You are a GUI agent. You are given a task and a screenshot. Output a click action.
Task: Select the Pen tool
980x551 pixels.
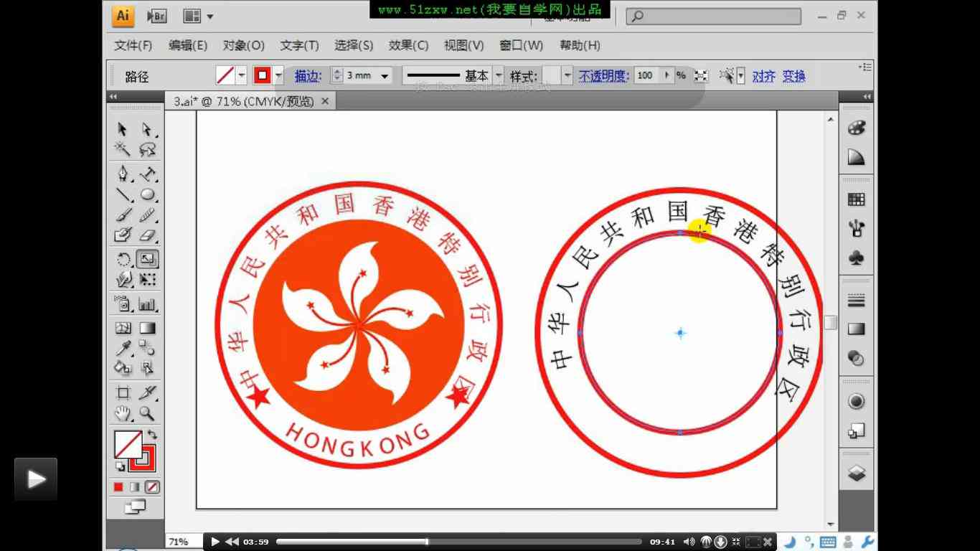click(x=123, y=174)
